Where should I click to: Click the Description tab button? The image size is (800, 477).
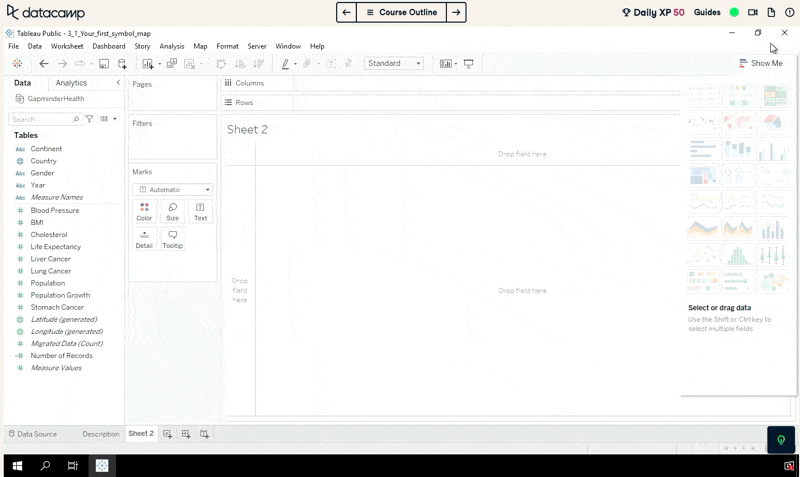click(101, 434)
